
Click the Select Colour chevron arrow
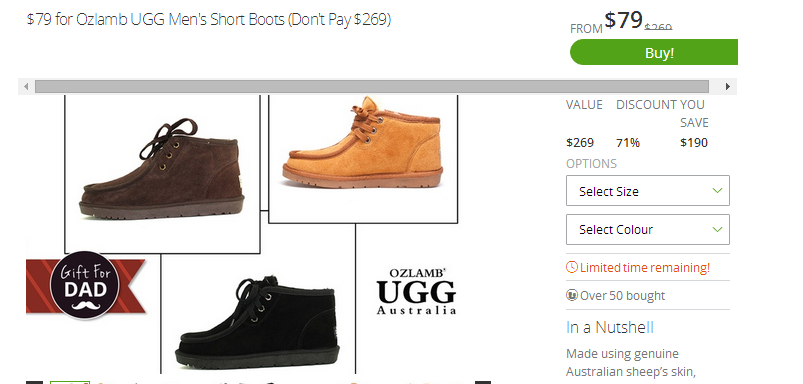pos(717,229)
